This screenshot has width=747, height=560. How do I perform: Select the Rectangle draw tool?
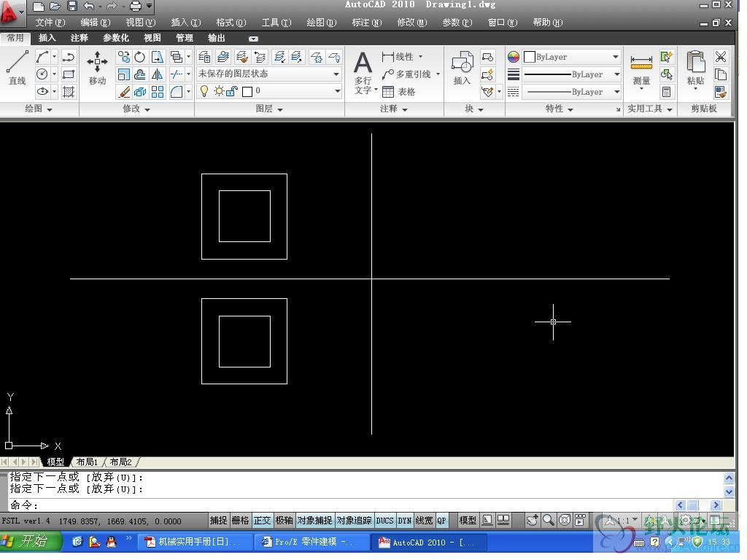(x=69, y=74)
